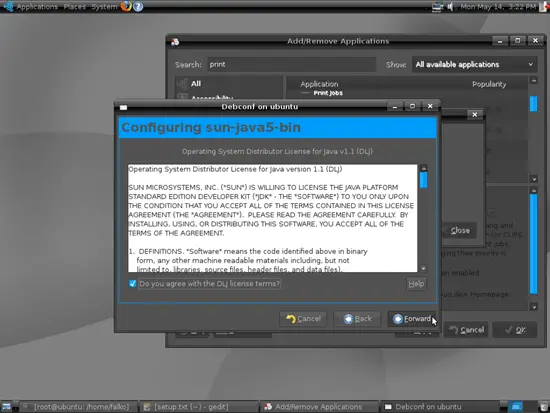550x413 pixels.
Task: Close the small dialog behind Debconf via X
Action: (x=475, y=115)
